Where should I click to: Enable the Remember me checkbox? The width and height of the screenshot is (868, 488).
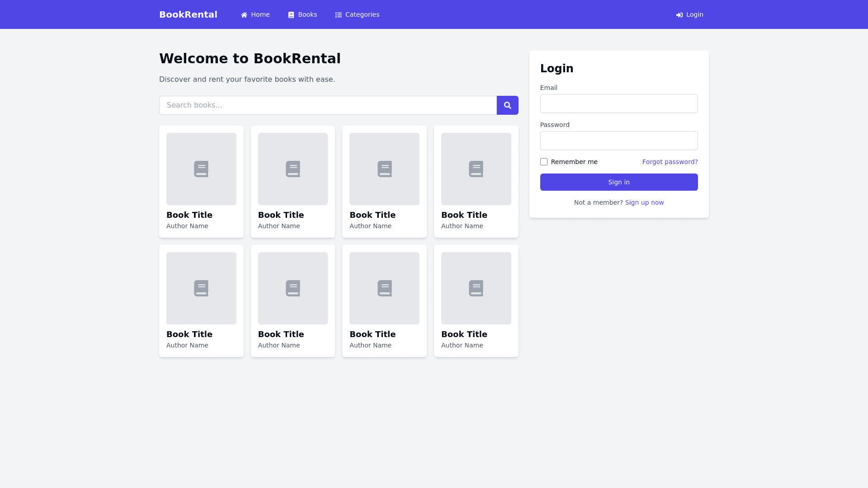pyautogui.click(x=544, y=162)
